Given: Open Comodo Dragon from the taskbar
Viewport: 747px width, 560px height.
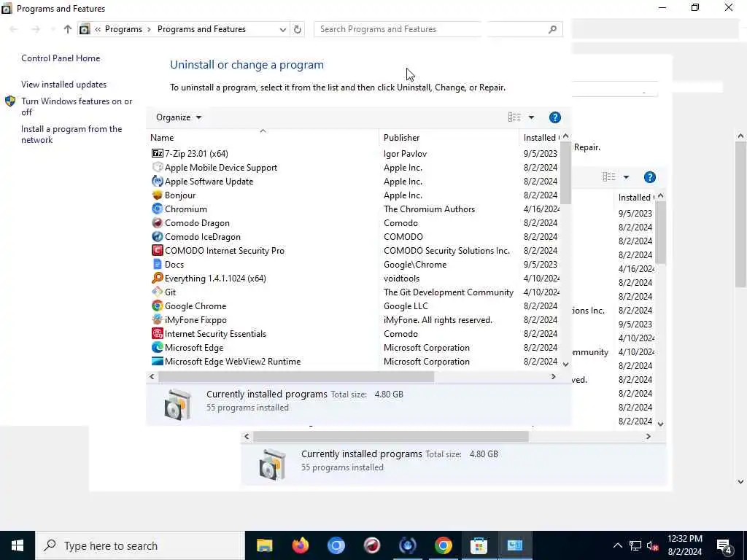Looking at the screenshot, I should point(371,545).
